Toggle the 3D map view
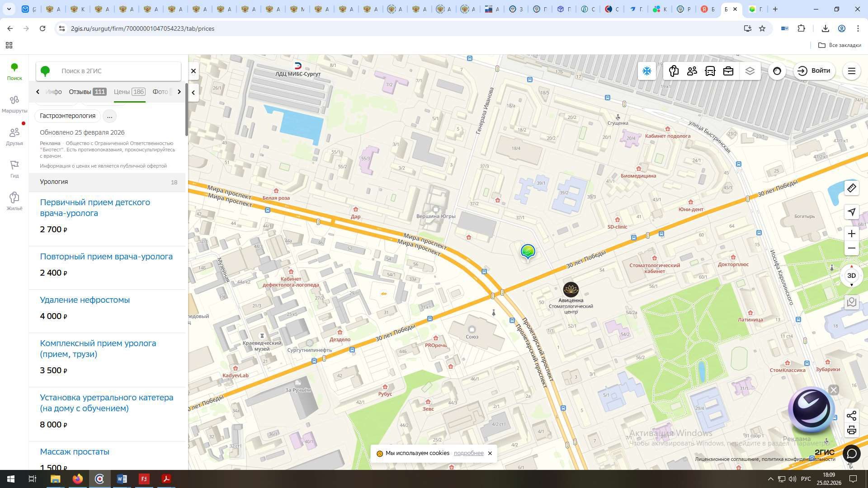868x488 pixels. click(852, 276)
